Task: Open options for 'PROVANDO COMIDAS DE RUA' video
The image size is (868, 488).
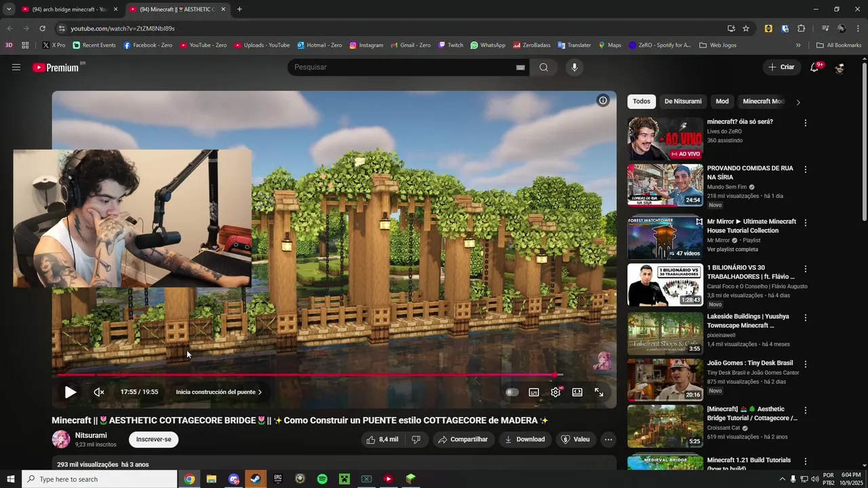Action: (x=805, y=169)
